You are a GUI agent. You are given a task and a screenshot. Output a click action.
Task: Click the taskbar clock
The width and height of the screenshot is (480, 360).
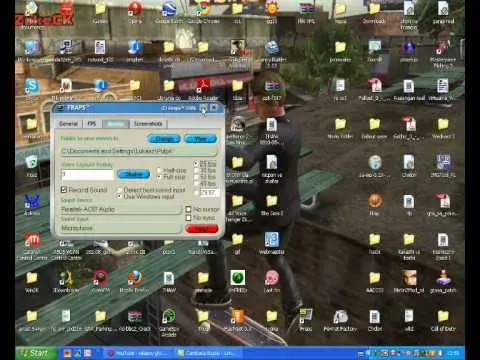(x=453, y=353)
